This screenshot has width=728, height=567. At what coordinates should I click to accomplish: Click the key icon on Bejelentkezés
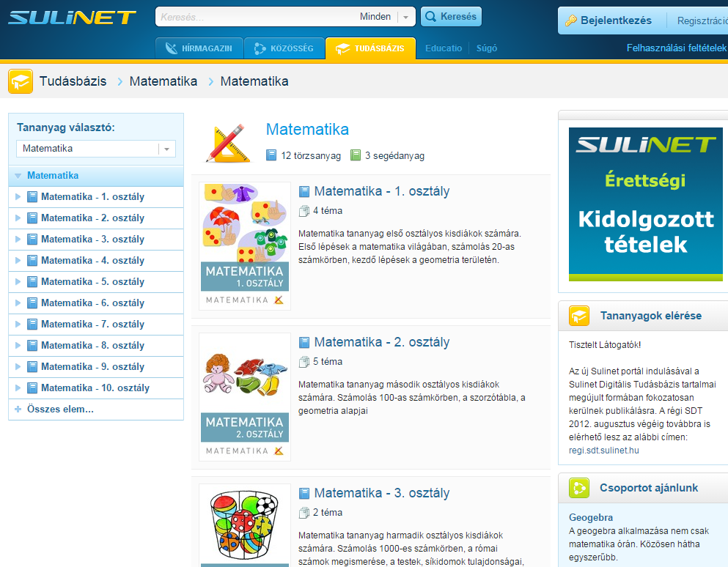[570, 21]
